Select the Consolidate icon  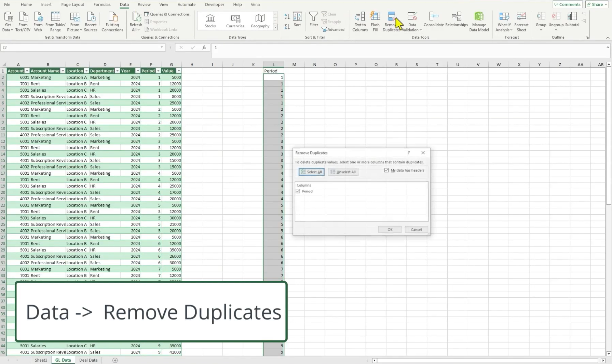[434, 21]
